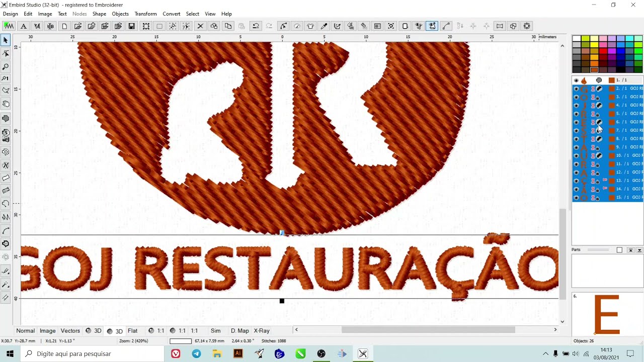Click the Windows search box in taskbar
Viewport: 644px width, 362px height.
93,354
